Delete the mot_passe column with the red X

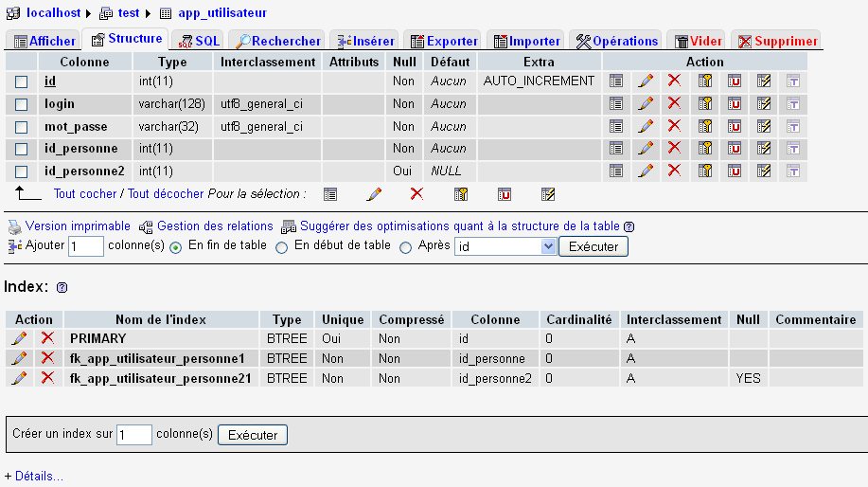pyautogui.click(x=674, y=126)
